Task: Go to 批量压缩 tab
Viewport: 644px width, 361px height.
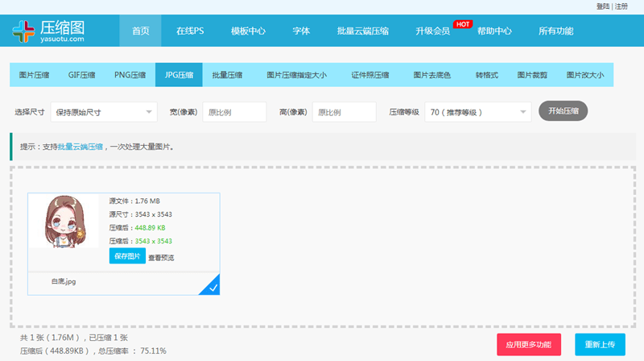Action: click(x=227, y=75)
